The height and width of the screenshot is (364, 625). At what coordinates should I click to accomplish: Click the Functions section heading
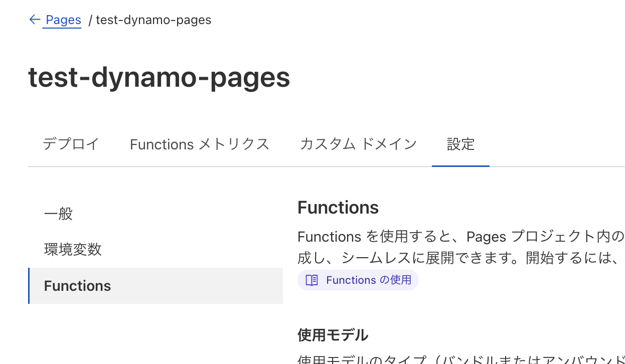pos(338,207)
